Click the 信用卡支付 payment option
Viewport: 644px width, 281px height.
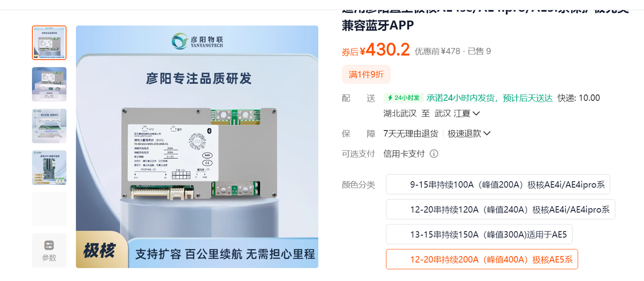404,154
